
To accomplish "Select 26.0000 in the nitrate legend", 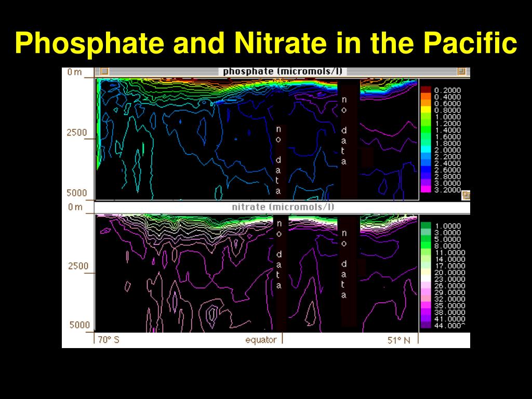I will point(450,286).
